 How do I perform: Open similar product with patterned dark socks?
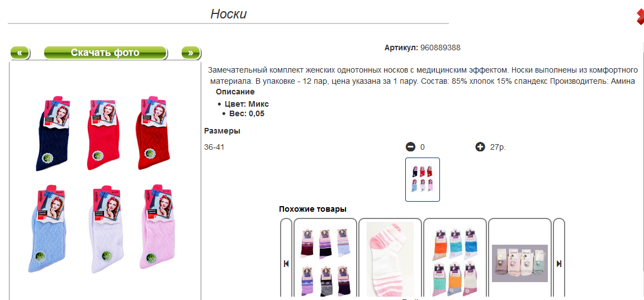point(325,263)
